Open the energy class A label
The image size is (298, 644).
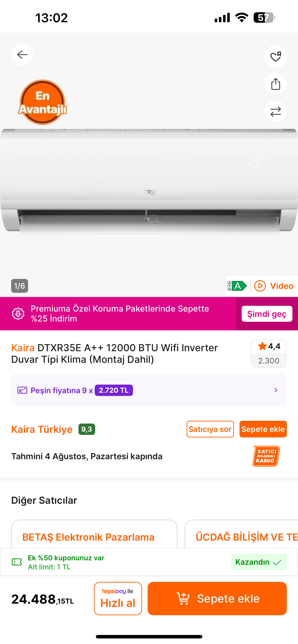[237, 286]
